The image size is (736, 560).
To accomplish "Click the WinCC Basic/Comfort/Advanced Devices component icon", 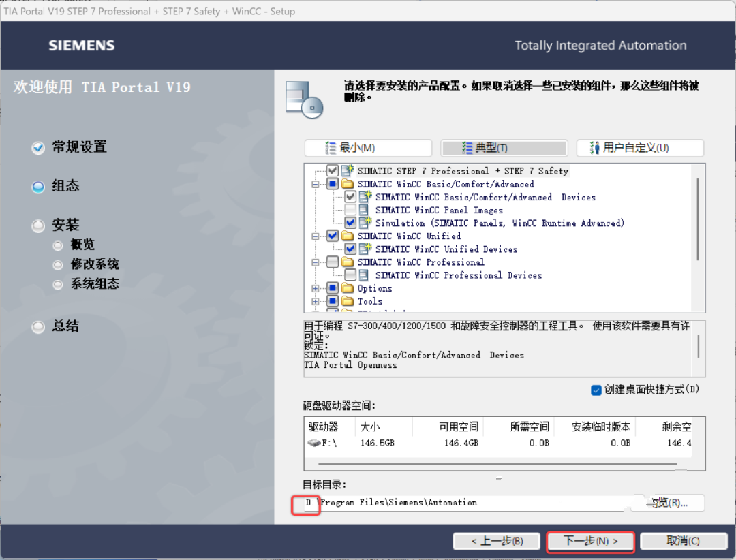I will (366, 197).
